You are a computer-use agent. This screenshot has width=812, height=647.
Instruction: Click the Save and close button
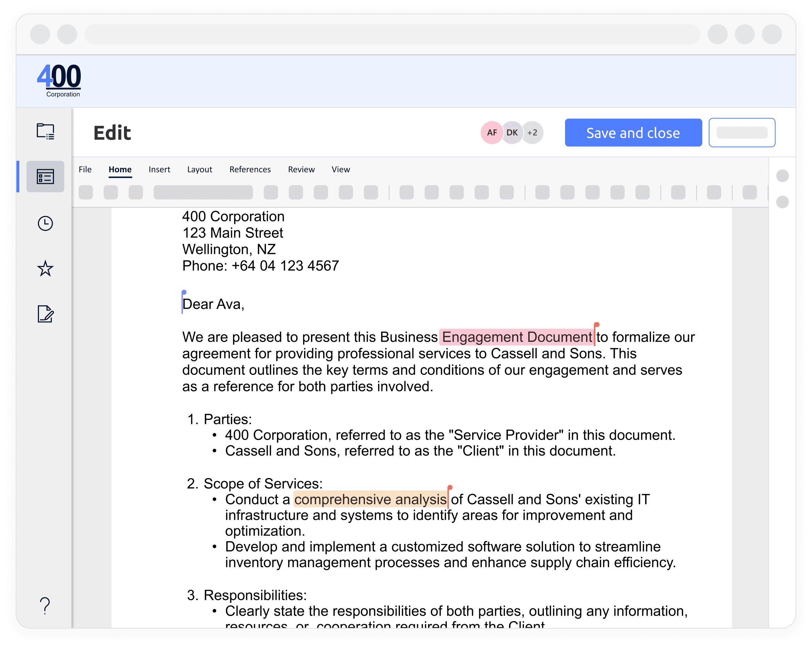click(x=633, y=133)
